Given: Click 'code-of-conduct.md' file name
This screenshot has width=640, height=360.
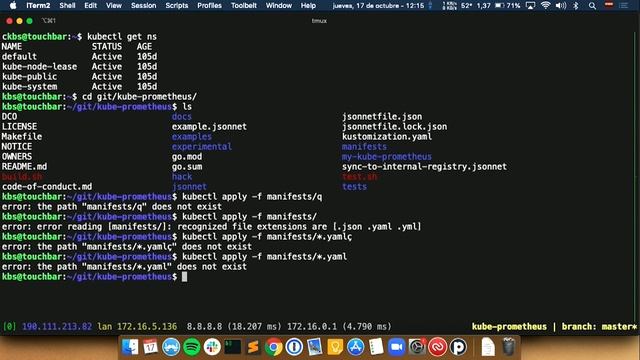Looking at the screenshot, I should 47,187.
